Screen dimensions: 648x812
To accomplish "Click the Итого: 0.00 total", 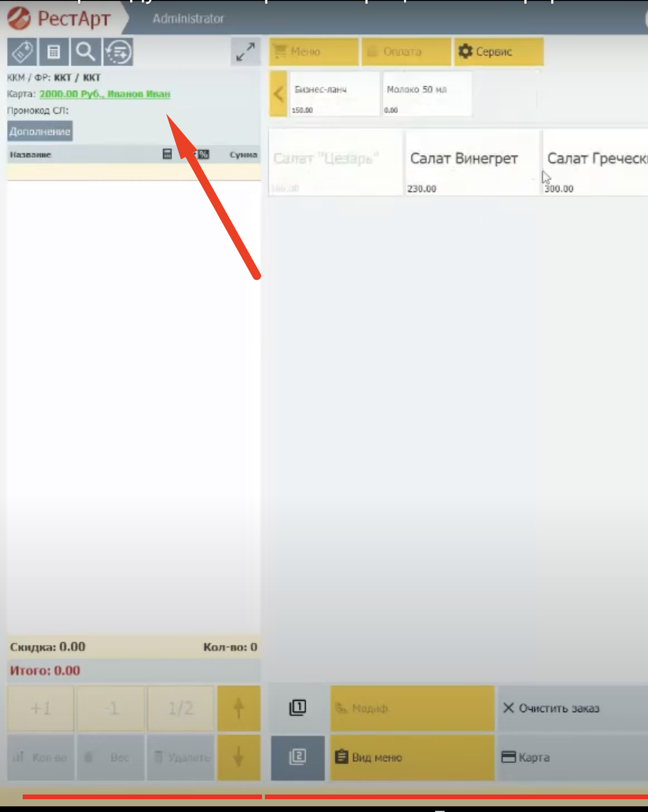I will click(x=45, y=671).
